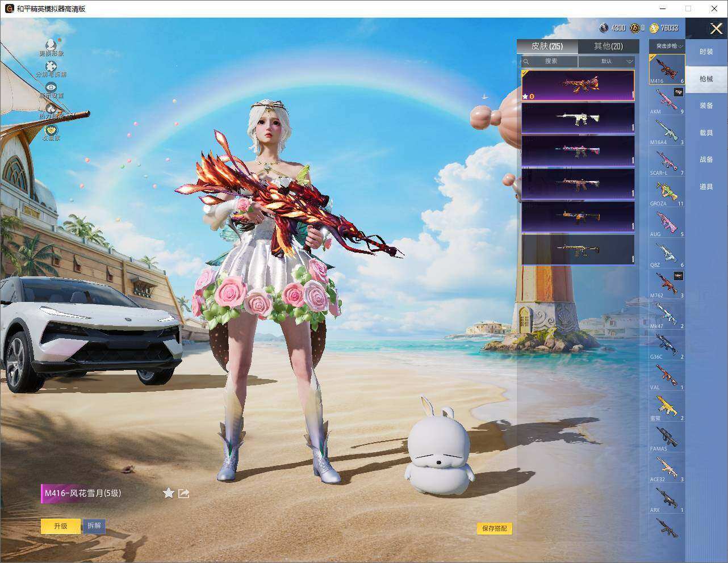Screen dimensions: 728x563
Task: Select the GROZA weapon icon
Action: click(x=667, y=192)
